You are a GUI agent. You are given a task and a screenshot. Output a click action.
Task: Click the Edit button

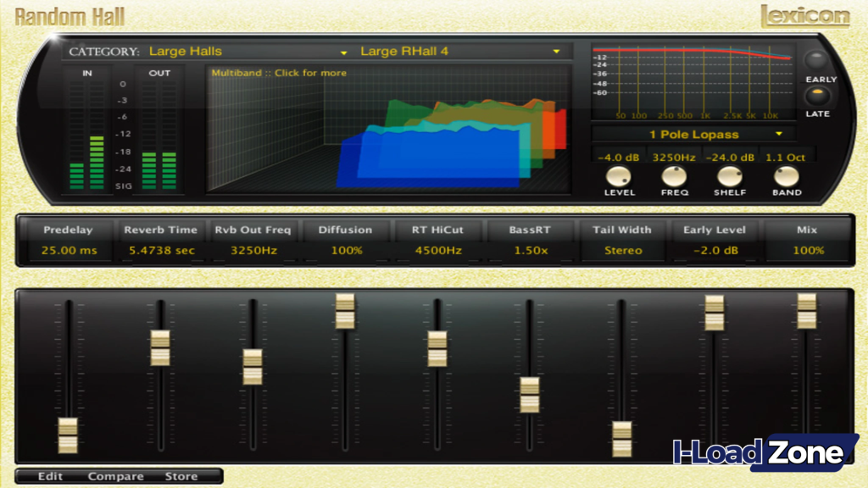[50, 476]
